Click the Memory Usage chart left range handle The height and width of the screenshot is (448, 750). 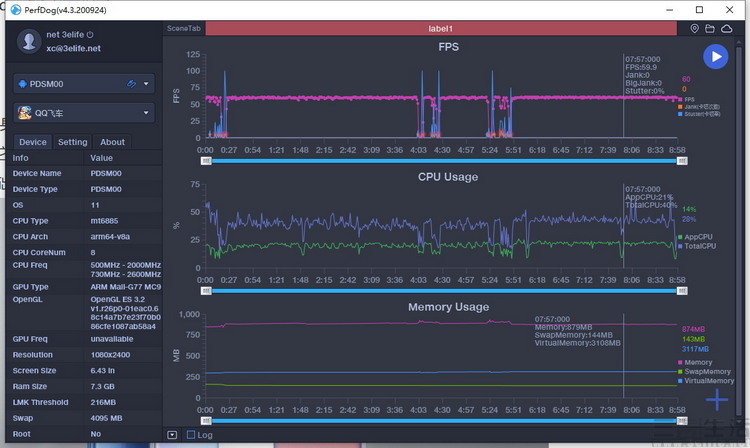(206, 421)
